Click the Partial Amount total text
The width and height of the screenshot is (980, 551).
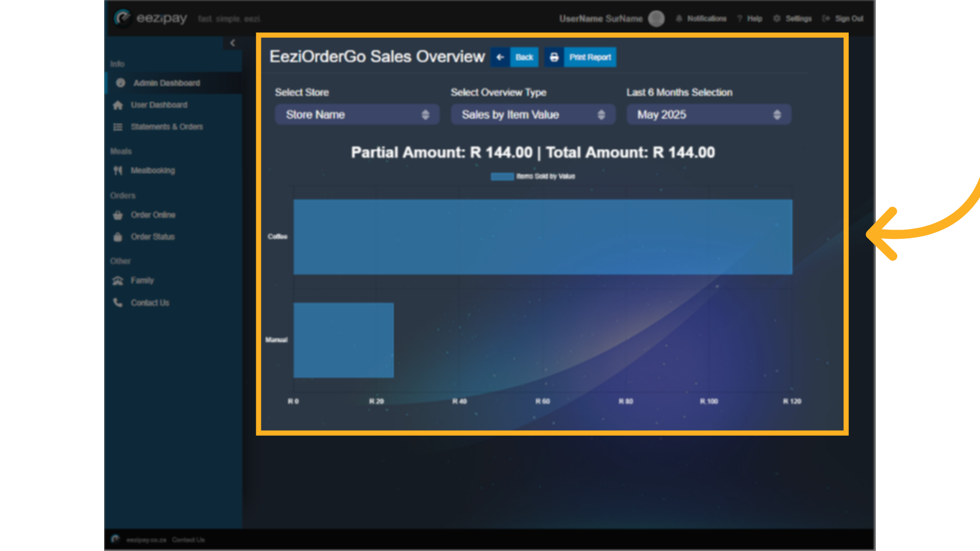(x=533, y=153)
